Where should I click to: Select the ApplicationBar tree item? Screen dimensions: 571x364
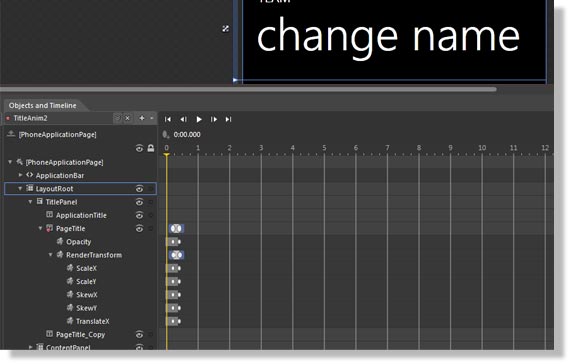click(x=60, y=175)
